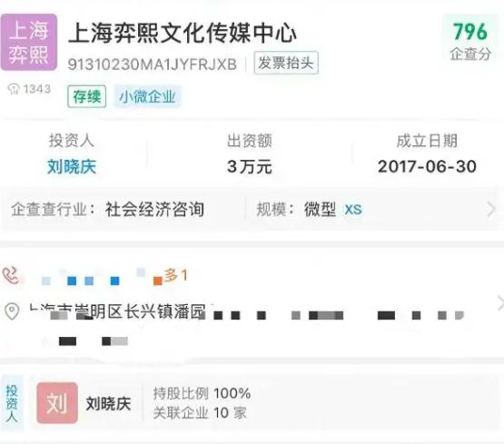Select the 存续 status tag

point(87,96)
